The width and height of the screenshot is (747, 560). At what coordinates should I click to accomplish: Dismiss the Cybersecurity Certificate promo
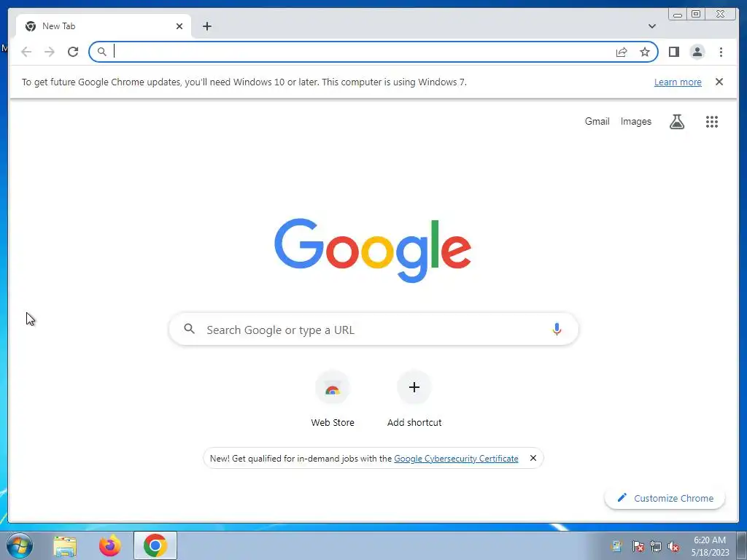(533, 458)
